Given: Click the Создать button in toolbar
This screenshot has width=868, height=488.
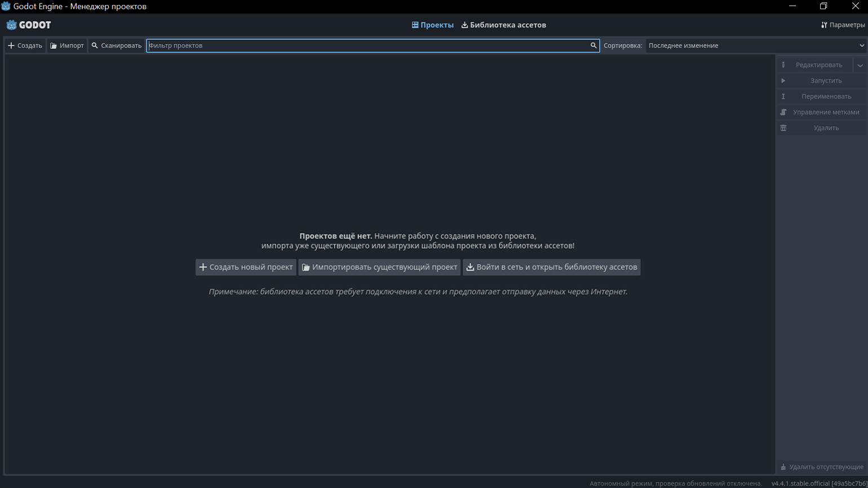Looking at the screenshot, I should pyautogui.click(x=25, y=46).
